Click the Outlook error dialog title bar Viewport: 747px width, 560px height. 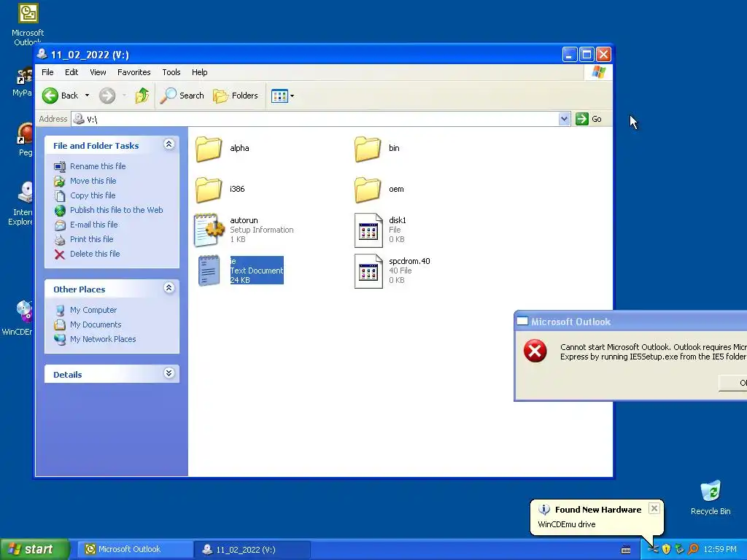[x=631, y=322]
